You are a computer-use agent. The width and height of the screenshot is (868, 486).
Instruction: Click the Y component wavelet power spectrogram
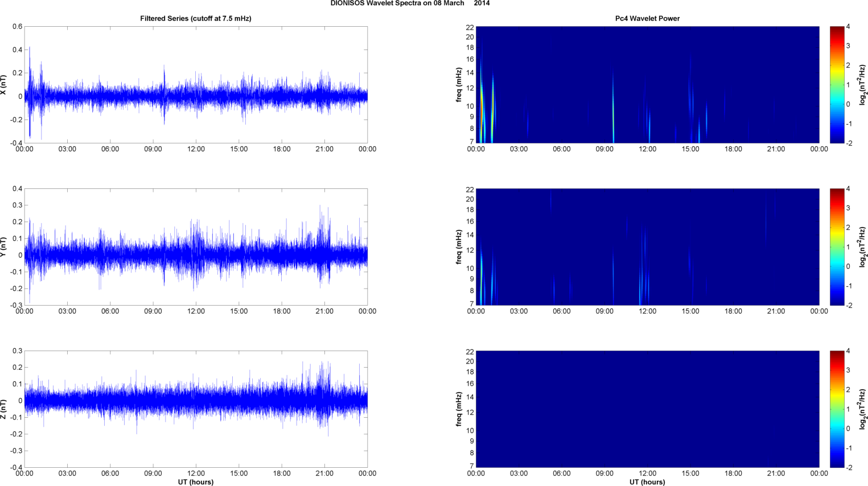coord(647,247)
